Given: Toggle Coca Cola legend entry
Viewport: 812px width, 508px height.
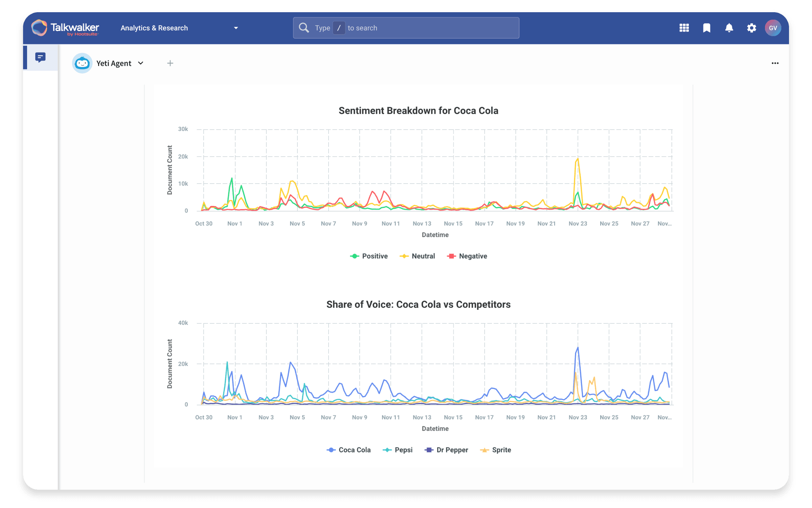Looking at the screenshot, I should [x=349, y=450].
